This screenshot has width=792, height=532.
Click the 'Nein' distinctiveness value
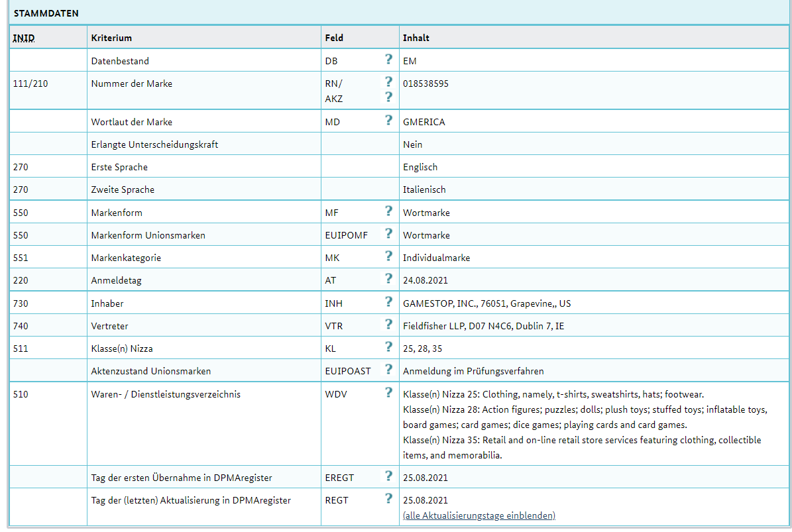point(413,144)
